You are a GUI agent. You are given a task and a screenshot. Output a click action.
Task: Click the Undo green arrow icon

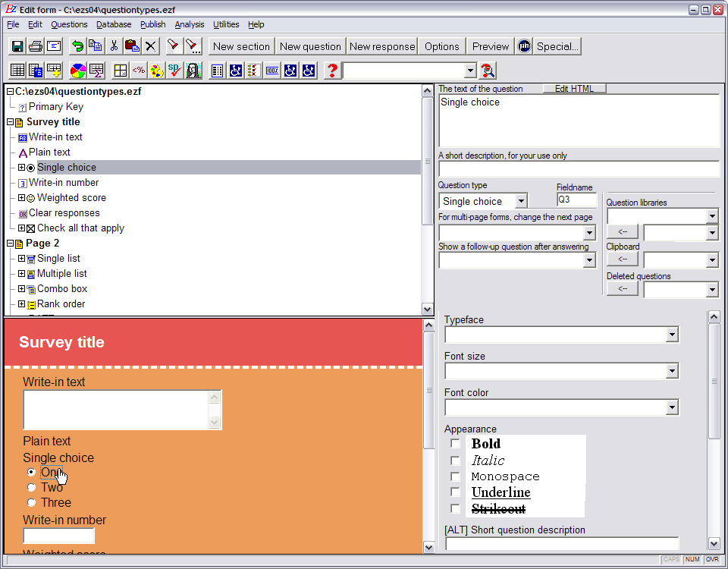click(x=77, y=46)
